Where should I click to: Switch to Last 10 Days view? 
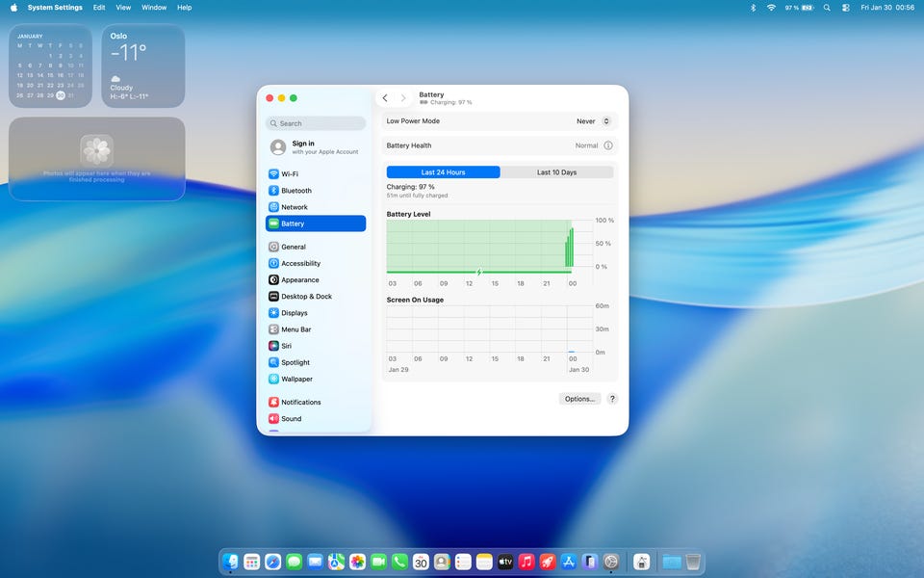(556, 172)
